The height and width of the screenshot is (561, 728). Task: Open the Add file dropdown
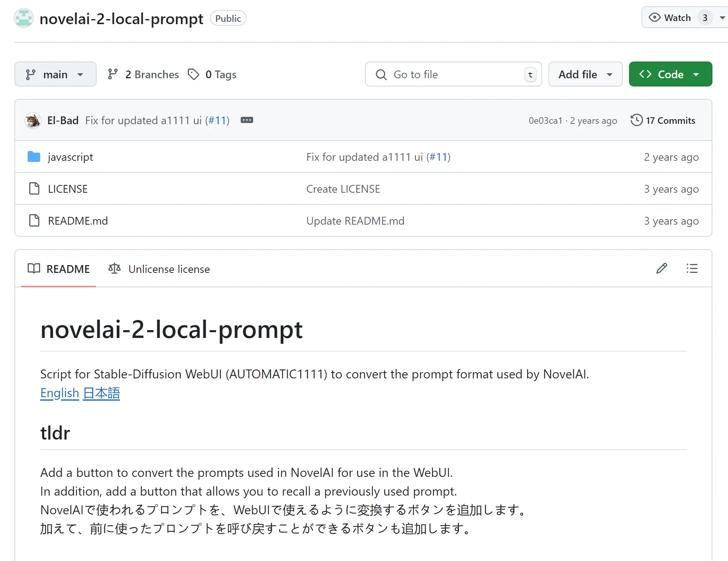585,74
